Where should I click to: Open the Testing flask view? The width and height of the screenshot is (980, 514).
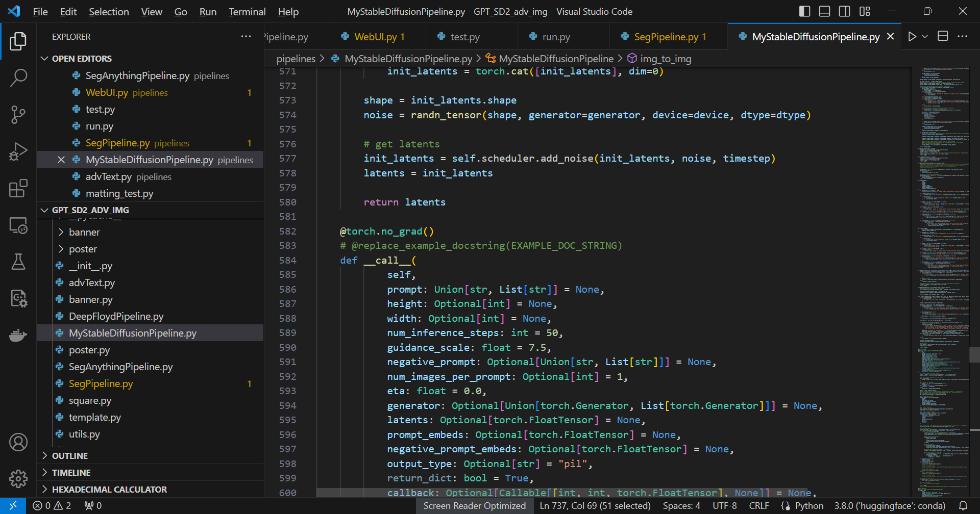tap(18, 262)
